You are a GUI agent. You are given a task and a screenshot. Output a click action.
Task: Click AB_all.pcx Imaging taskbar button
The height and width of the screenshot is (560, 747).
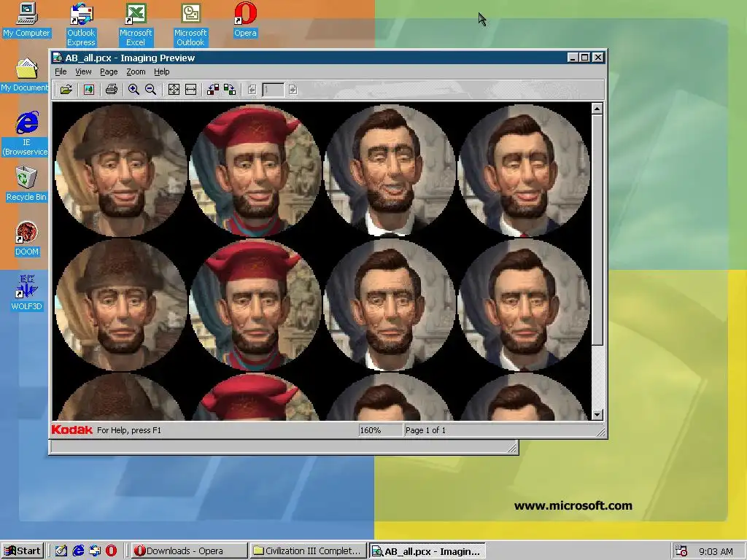[427, 551]
